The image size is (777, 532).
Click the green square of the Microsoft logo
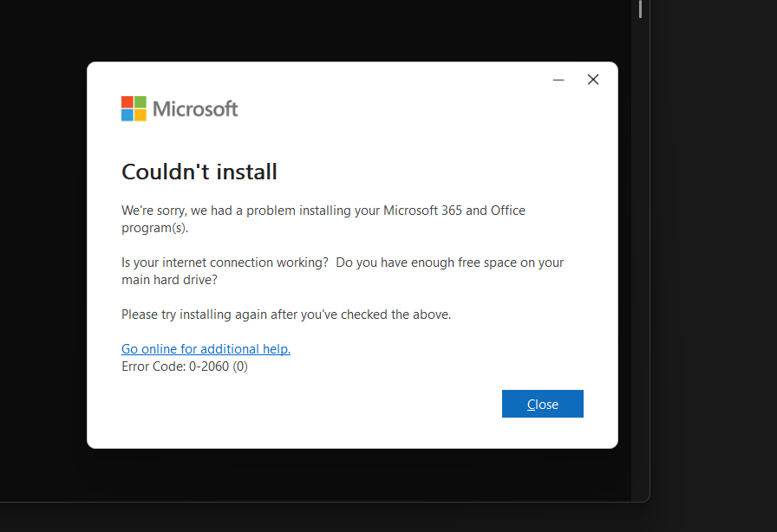pyautogui.click(x=140, y=102)
